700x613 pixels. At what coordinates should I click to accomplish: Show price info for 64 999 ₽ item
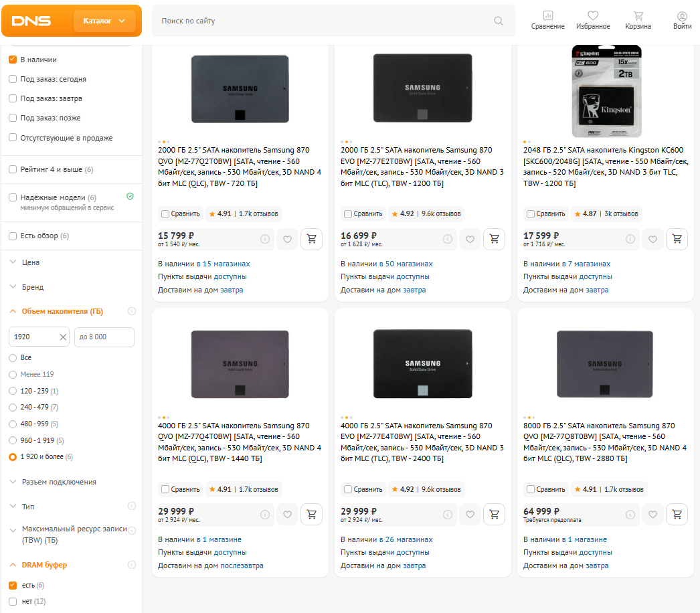click(x=630, y=515)
